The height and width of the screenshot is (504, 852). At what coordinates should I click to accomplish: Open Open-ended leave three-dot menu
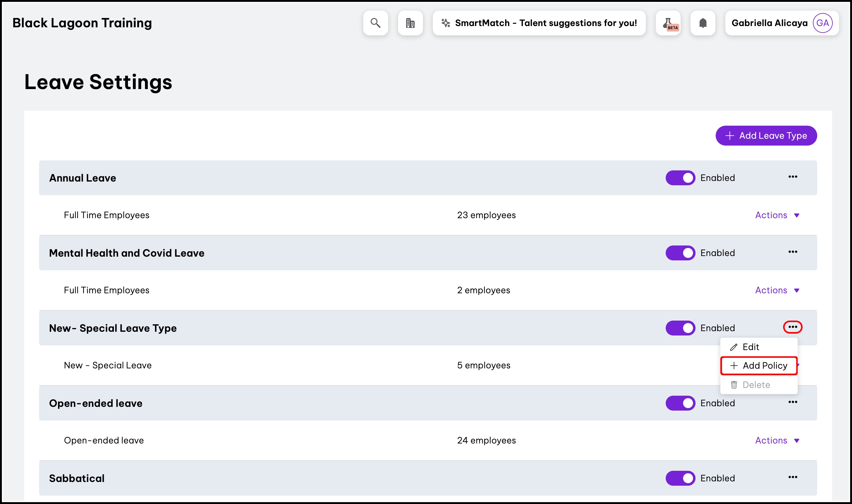coord(793,402)
